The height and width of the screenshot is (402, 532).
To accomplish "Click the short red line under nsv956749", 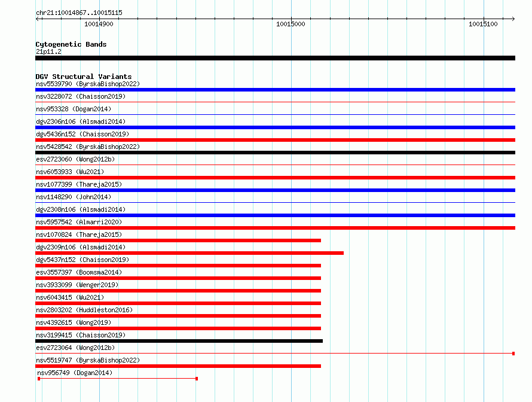I will (118, 379).
